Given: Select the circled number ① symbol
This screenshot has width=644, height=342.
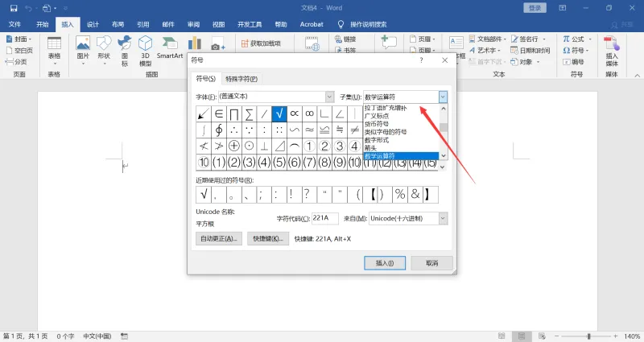Looking at the screenshot, I should 309,146.
